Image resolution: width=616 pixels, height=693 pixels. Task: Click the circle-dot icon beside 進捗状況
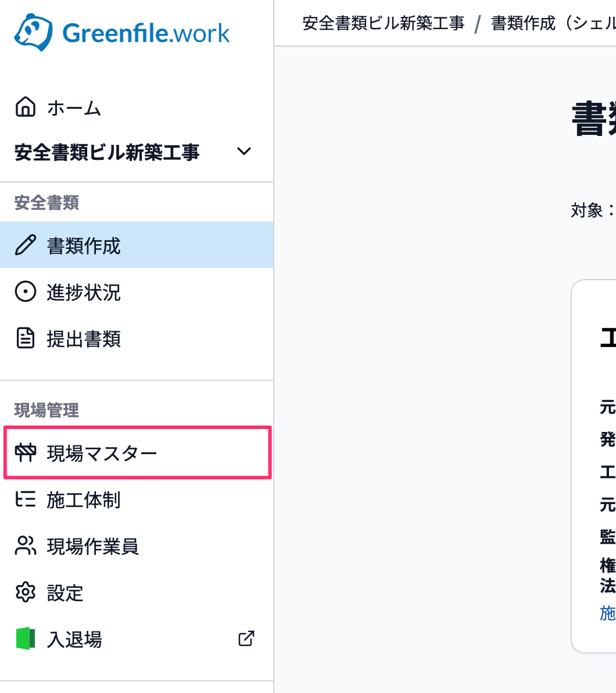click(26, 292)
